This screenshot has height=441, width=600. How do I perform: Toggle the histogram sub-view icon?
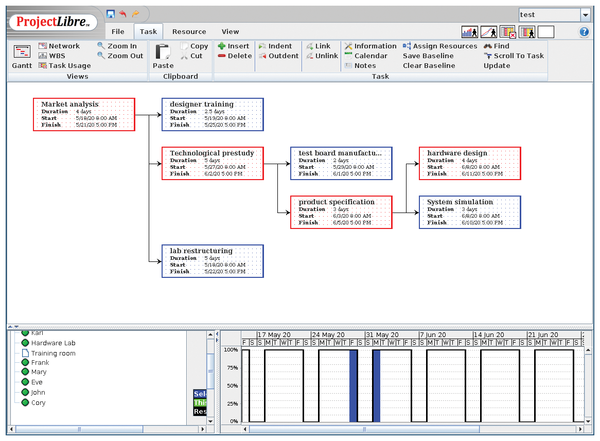pos(470,32)
